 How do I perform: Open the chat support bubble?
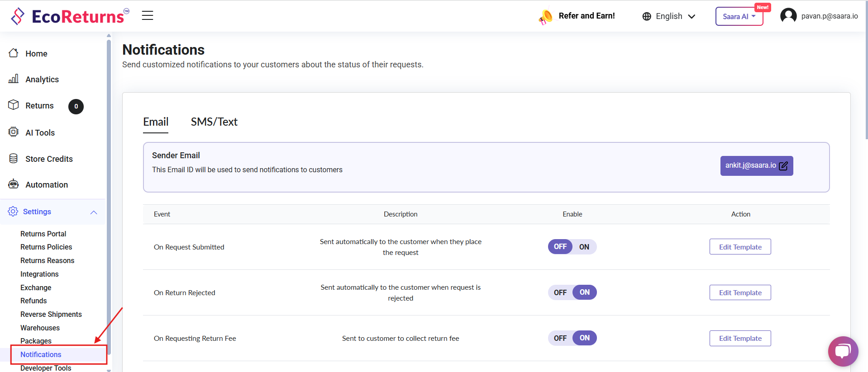(843, 351)
